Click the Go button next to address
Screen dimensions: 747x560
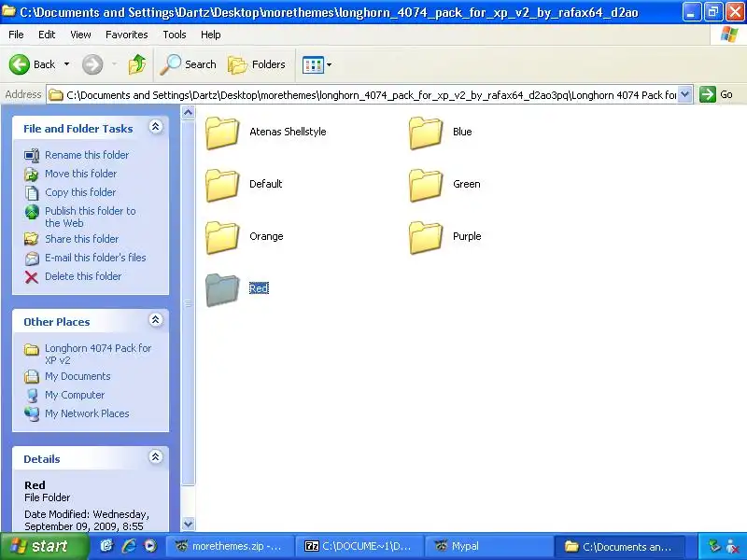pos(716,94)
